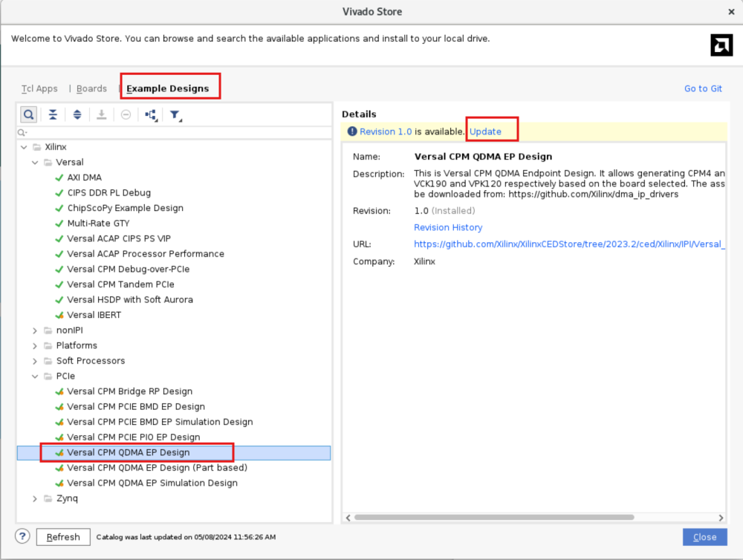
Task: Switch to the Tcl Apps tab
Action: pyautogui.click(x=39, y=88)
